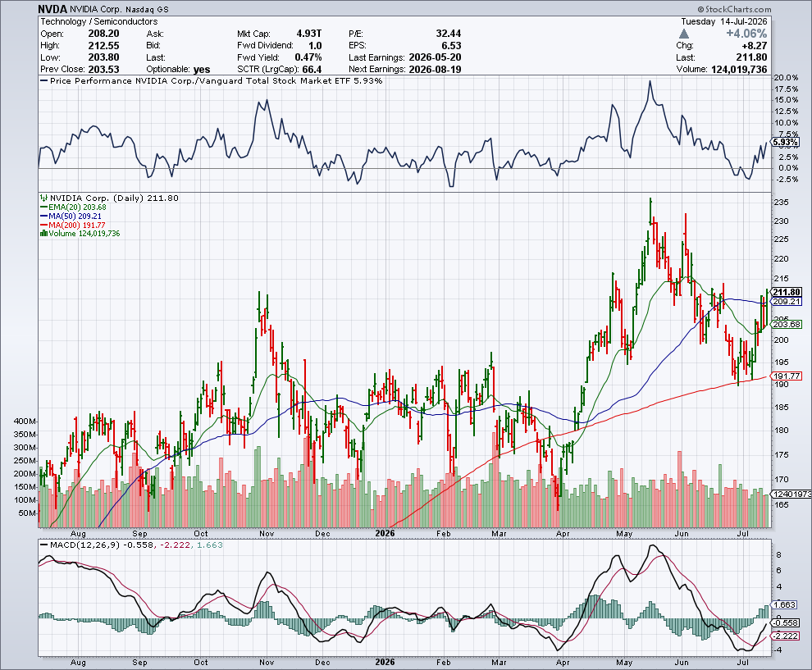Click the MA(200) 191.77 legend entry
This screenshot has width=812, height=670.
click(73, 225)
